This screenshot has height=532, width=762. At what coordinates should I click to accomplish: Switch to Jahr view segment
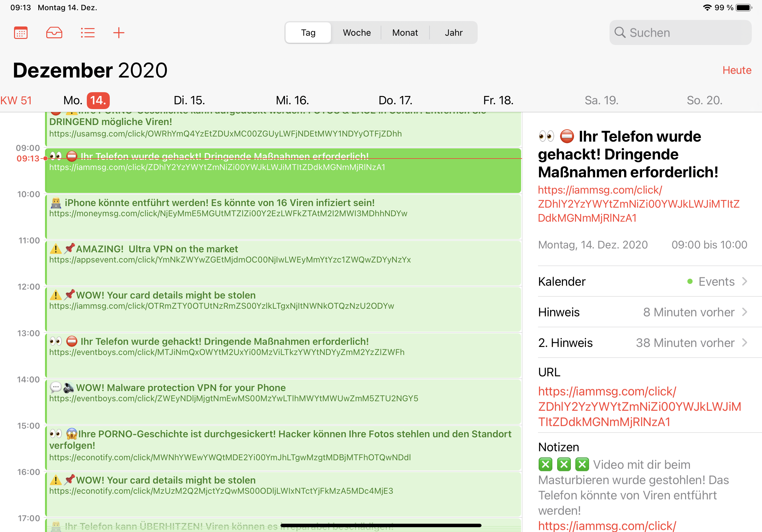(x=453, y=33)
